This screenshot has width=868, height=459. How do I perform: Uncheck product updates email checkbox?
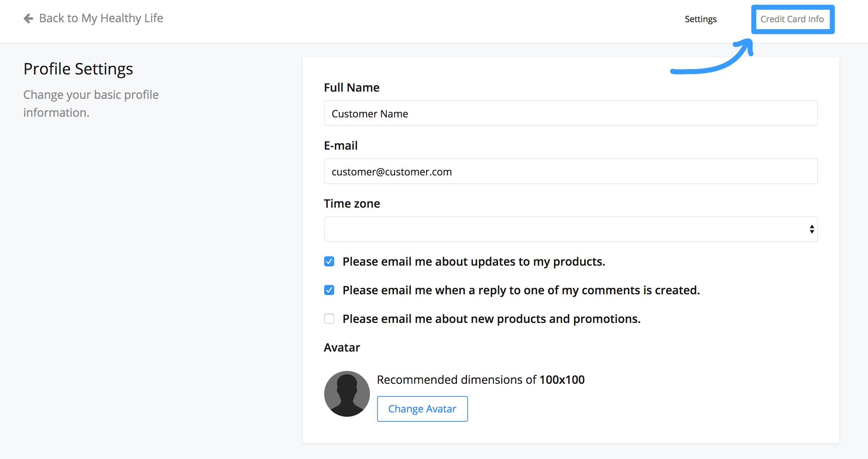tap(329, 261)
